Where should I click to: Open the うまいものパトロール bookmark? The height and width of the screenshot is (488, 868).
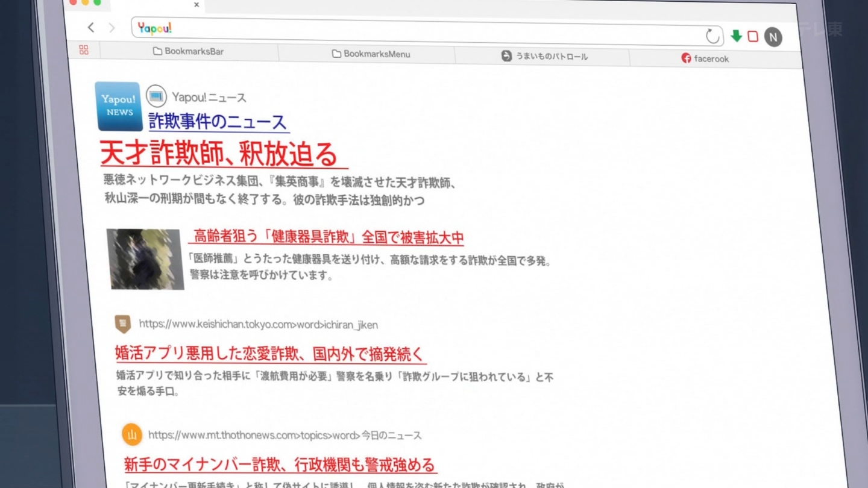544,57
